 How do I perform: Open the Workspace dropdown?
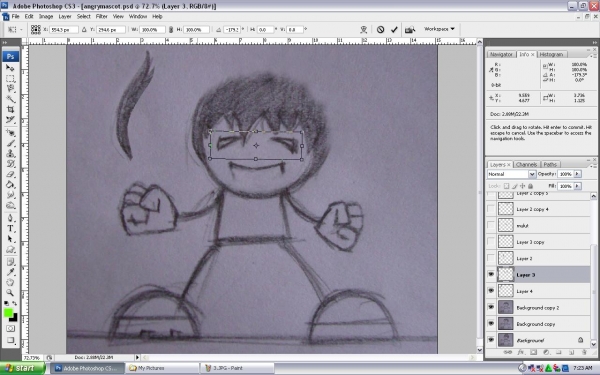[439, 29]
